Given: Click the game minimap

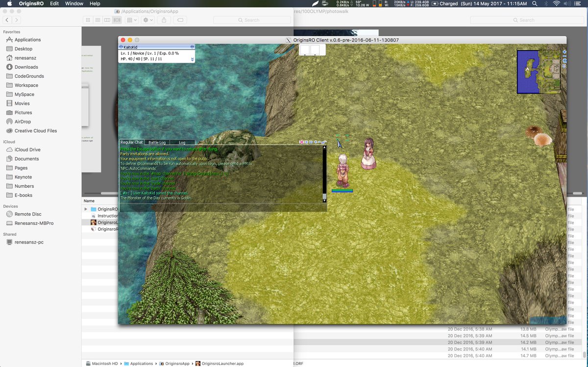Looking at the screenshot, I should coord(539,72).
